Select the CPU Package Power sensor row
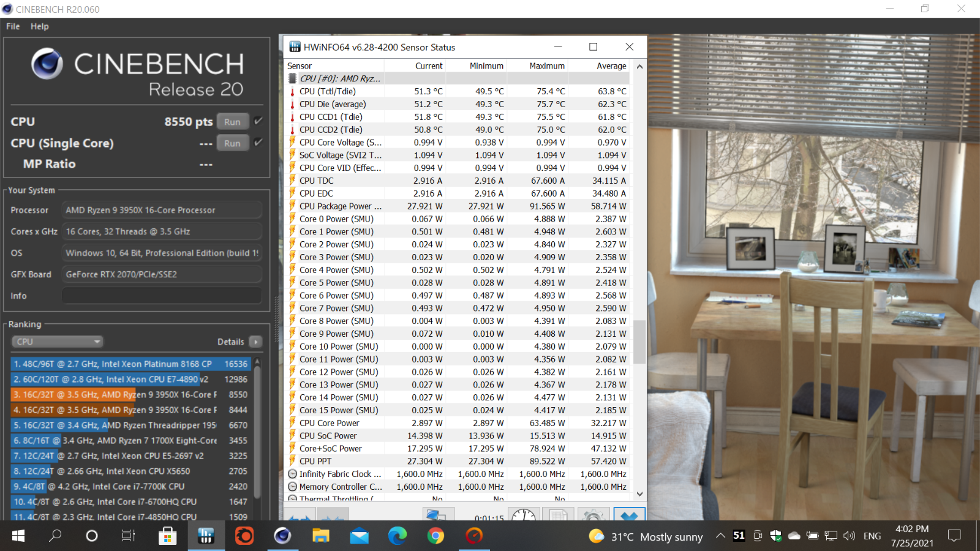The height and width of the screenshot is (551, 980). pos(458,206)
